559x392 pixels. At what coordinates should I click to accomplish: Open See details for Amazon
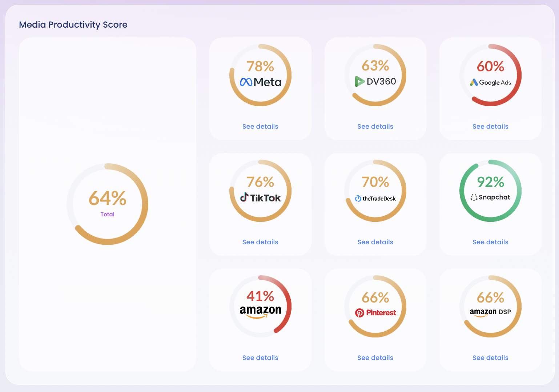260,357
